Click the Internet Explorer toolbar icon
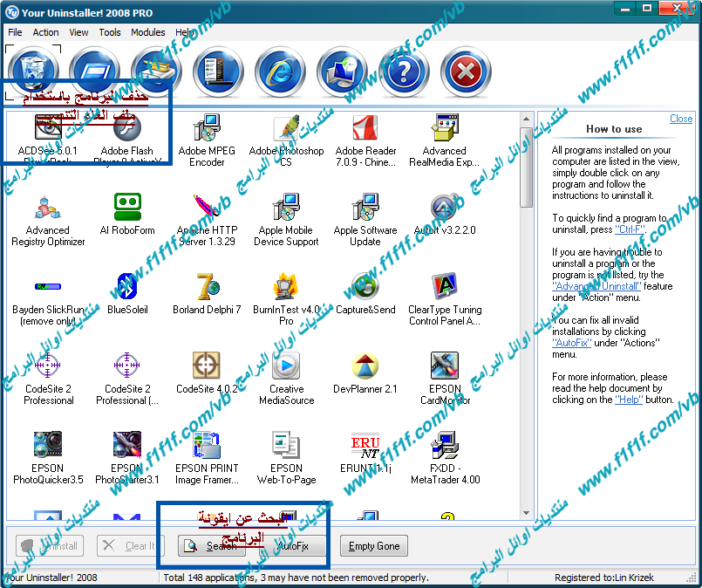The image size is (702, 588). point(280,72)
